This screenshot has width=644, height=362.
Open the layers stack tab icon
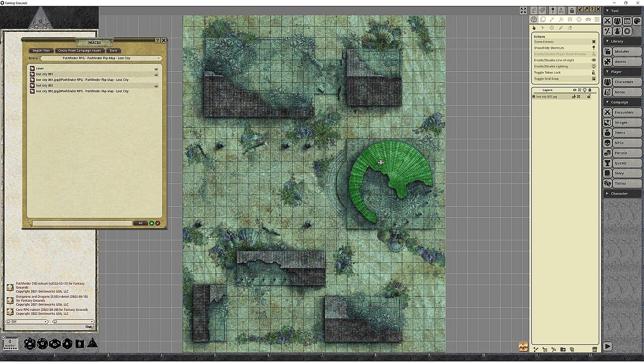[x=543, y=20]
